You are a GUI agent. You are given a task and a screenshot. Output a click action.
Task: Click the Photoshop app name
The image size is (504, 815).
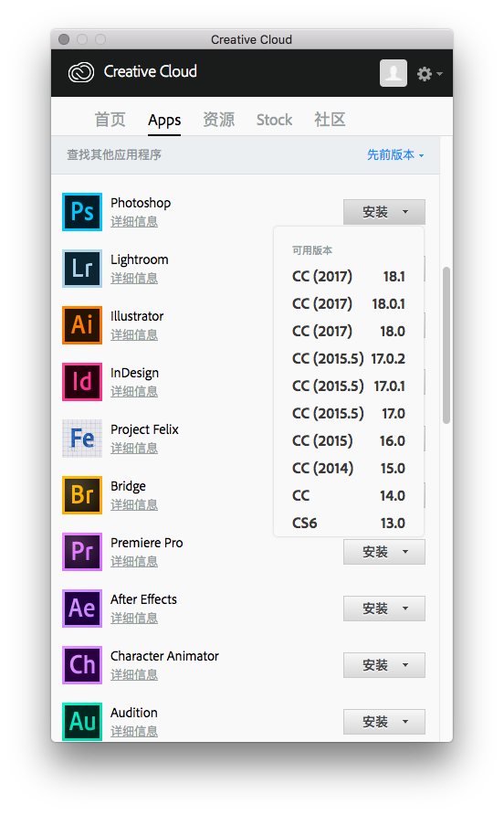point(141,203)
